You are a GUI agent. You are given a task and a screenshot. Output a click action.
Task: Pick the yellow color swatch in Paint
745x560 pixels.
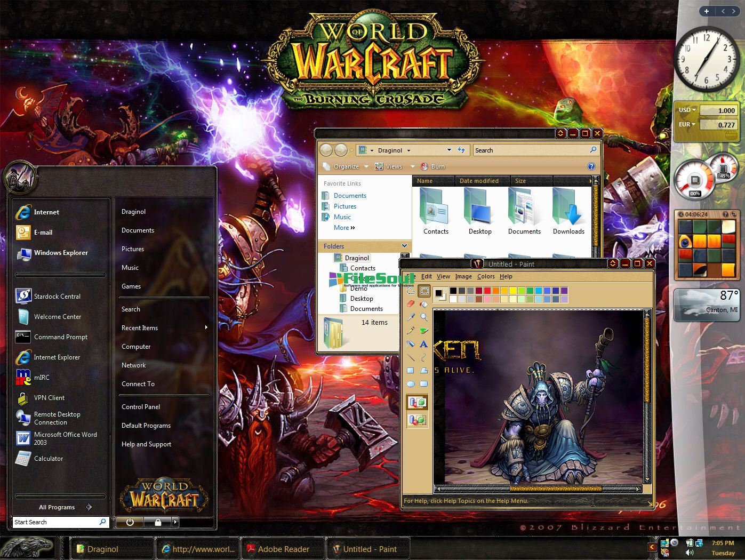pos(512,291)
